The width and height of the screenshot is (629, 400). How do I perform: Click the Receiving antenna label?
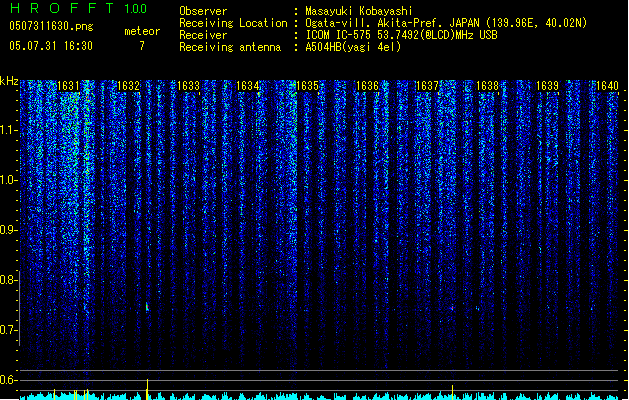coord(230,47)
